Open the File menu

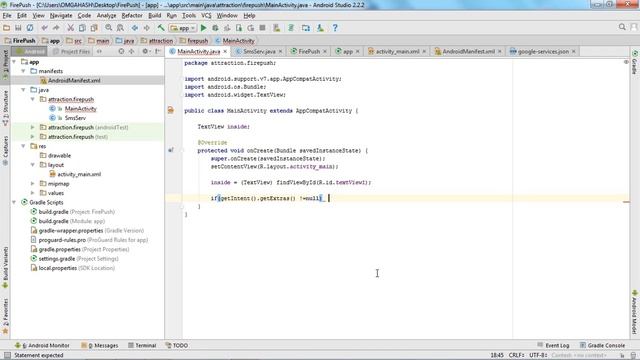point(7,16)
